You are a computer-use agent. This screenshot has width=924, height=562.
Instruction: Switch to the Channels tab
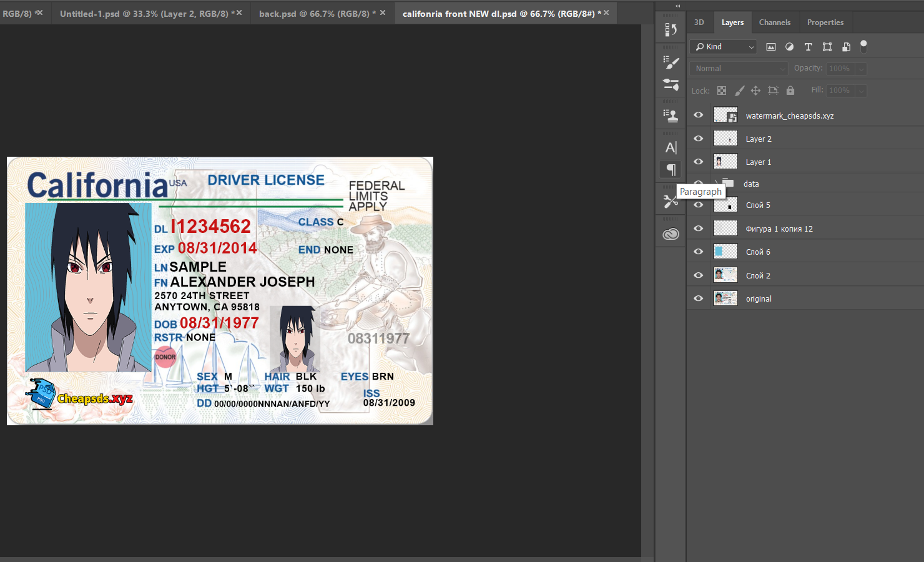coord(774,22)
